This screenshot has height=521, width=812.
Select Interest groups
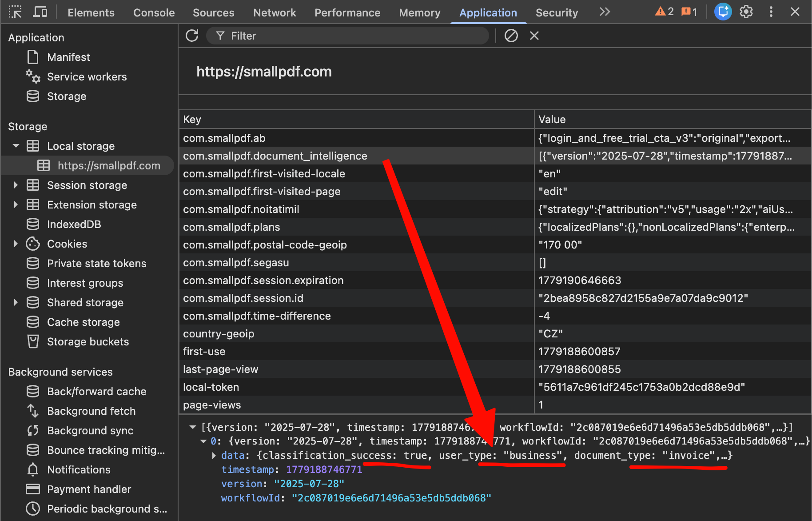(x=85, y=283)
